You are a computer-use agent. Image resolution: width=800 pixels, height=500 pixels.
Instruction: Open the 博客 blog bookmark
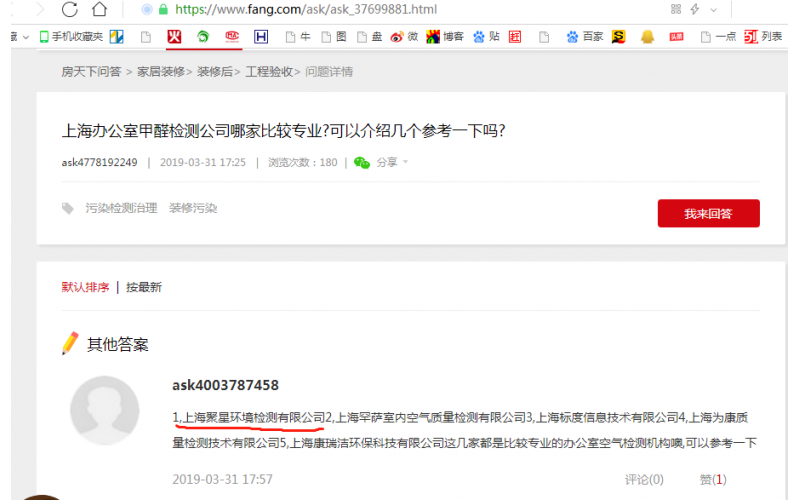click(x=445, y=37)
